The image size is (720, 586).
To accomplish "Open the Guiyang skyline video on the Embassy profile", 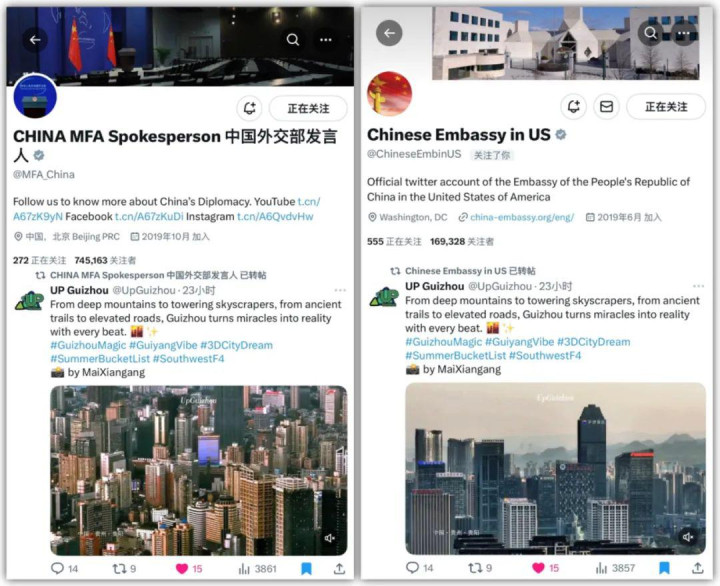I will click(x=555, y=468).
